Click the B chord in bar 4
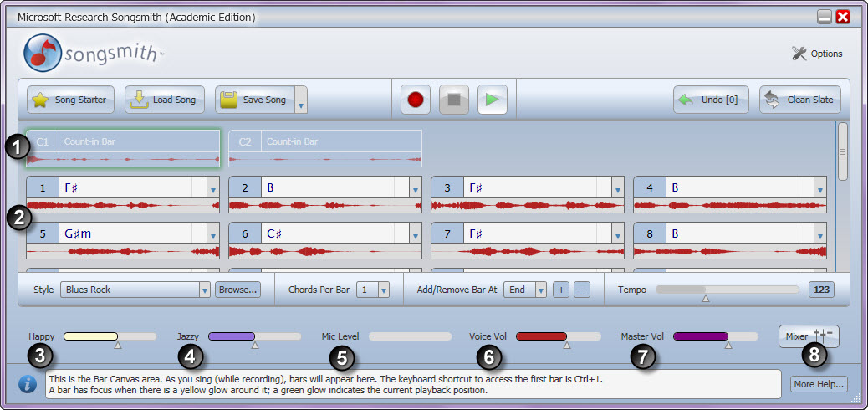The image size is (868, 410). tap(676, 187)
